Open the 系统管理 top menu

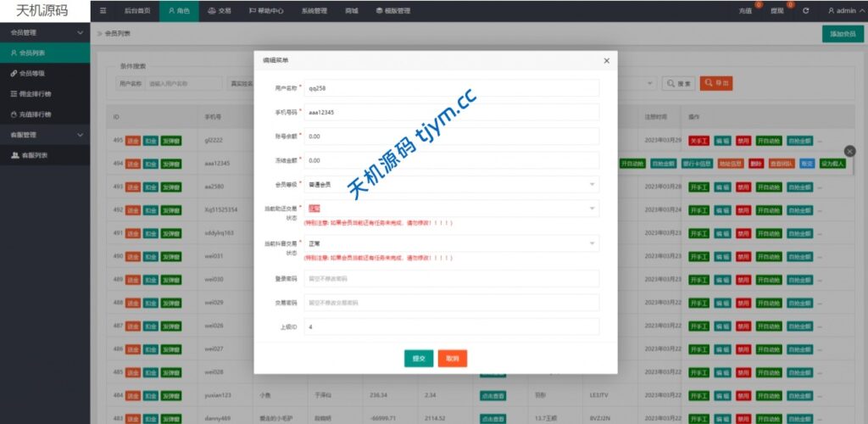click(x=314, y=11)
